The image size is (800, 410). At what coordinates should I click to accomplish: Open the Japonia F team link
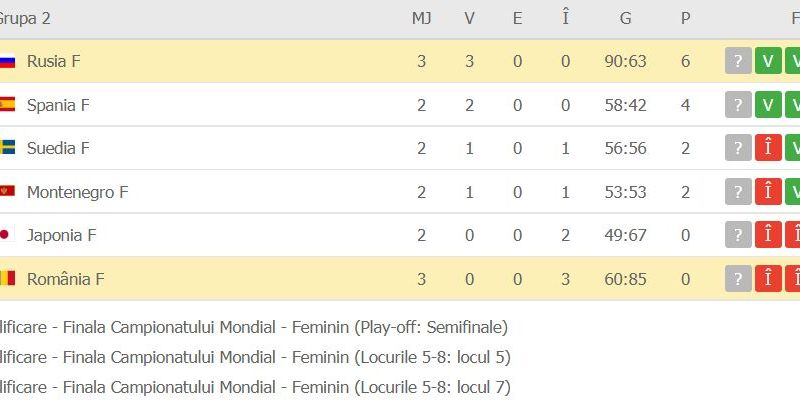pyautogui.click(x=61, y=235)
